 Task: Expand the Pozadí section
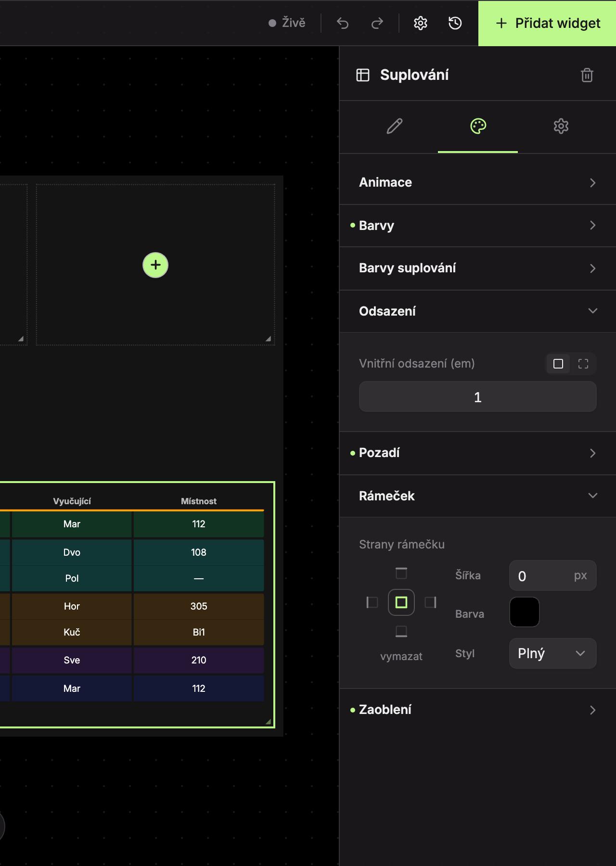point(478,453)
